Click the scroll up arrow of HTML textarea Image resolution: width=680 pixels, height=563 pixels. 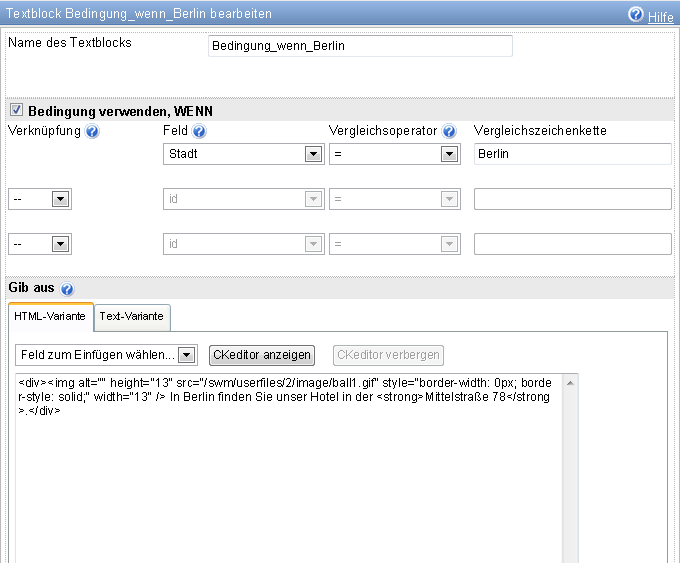[x=570, y=382]
